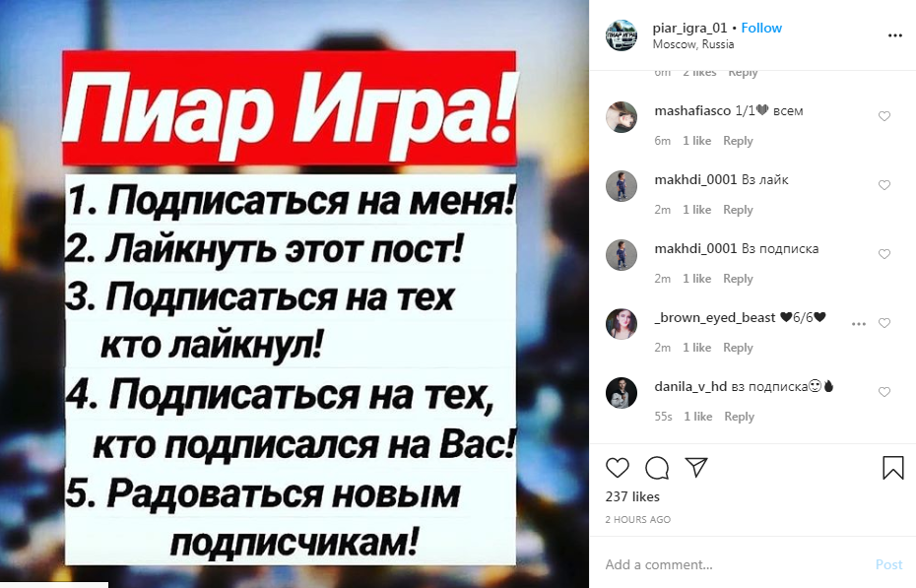This screenshot has width=916, height=588.
Task: Like danila_v_hd's comment heart
Action: pos(884,392)
